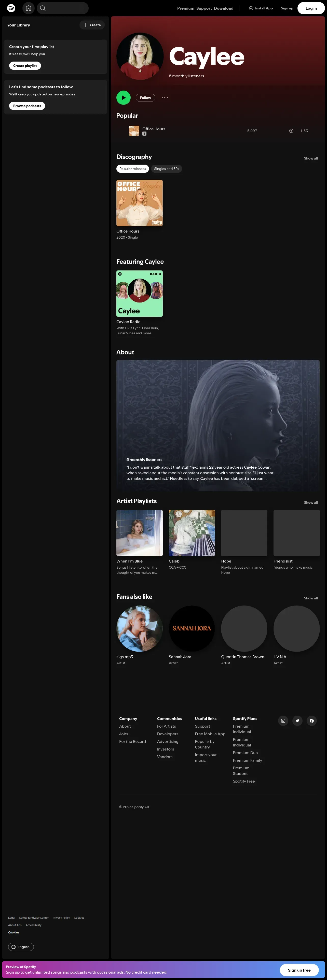Open For Artists footer link
Image resolution: width=327 pixels, height=980 pixels.
(x=166, y=726)
